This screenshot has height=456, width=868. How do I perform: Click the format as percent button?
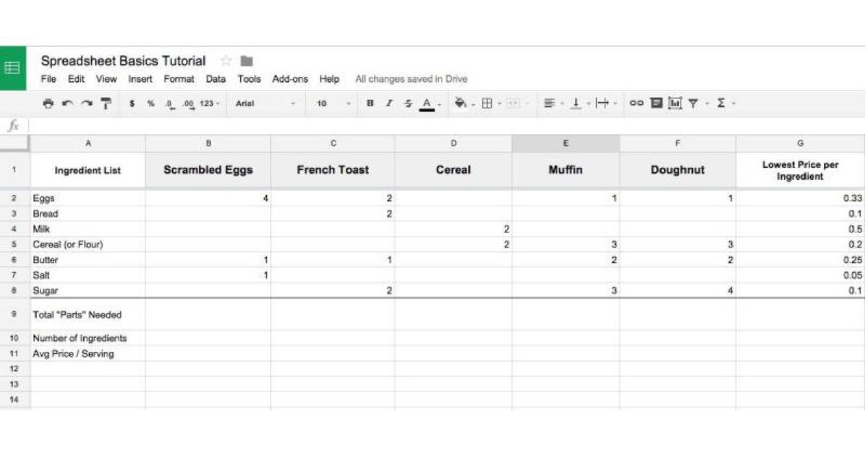(150, 104)
